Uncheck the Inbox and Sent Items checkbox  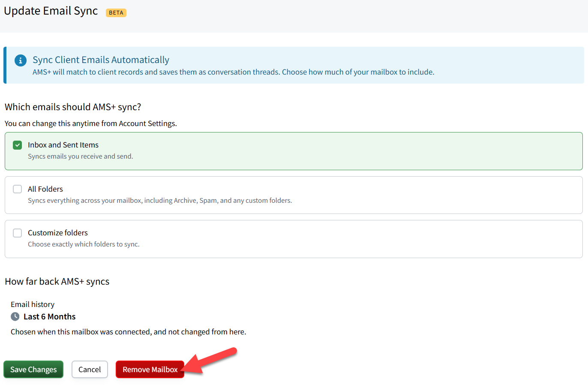point(18,145)
